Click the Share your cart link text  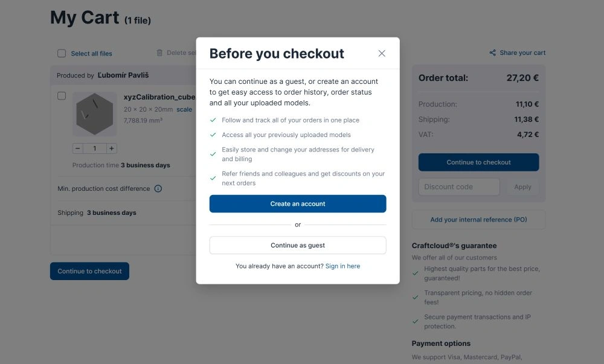pos(522,53)
